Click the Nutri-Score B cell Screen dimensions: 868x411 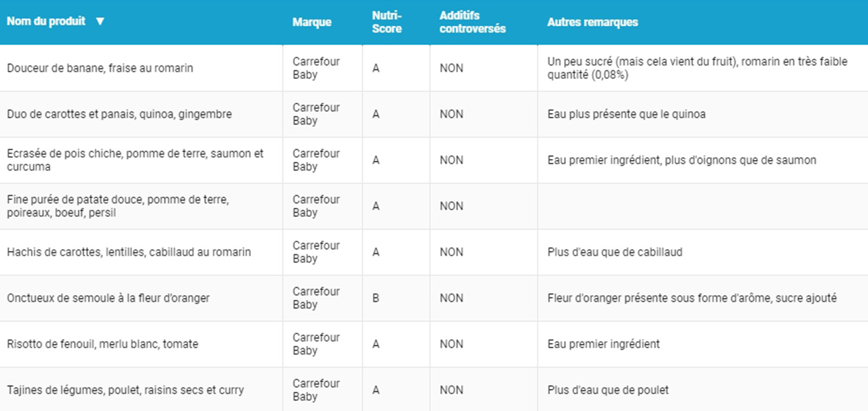376,298
